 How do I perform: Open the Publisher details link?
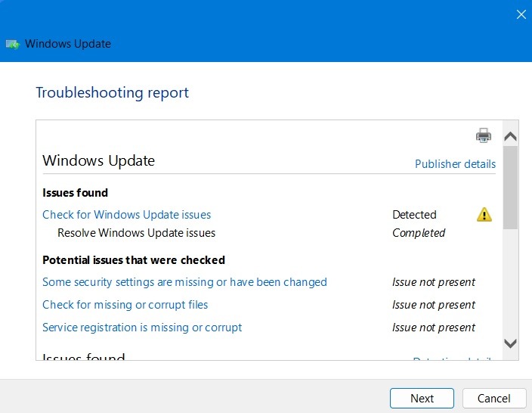pyautogui.click(x=456, y=164)
